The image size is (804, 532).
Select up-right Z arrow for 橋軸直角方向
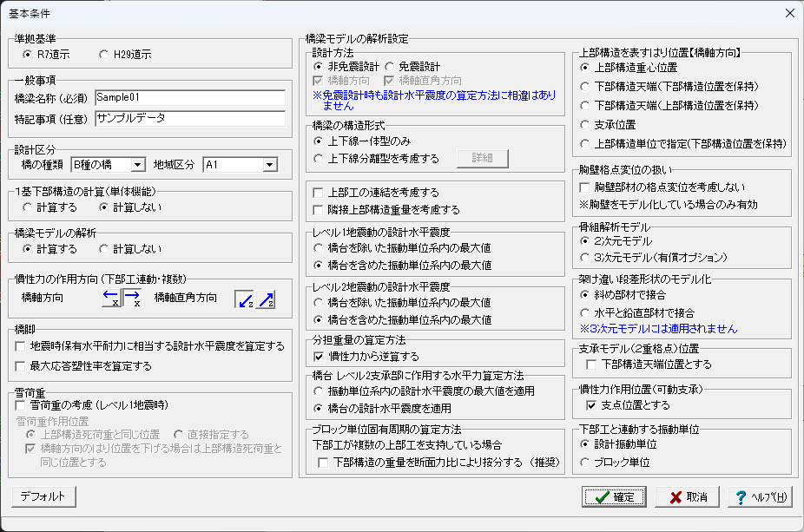266,299
